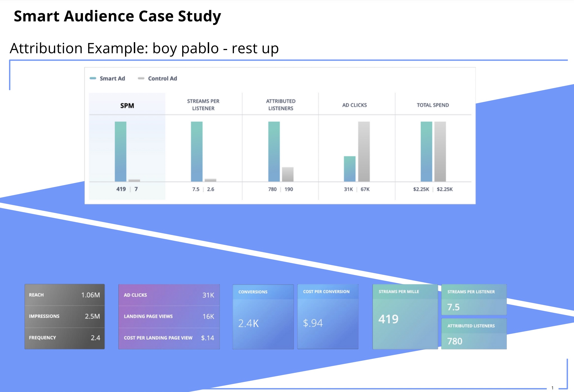Click the slide page number 1
Screen dimensions: 574x392
tap(552, 388)
